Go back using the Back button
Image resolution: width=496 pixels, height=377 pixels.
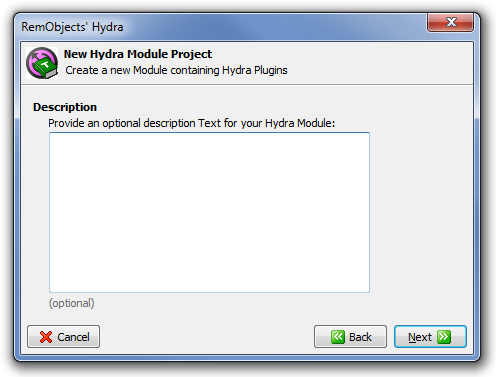[x=350, y=337]
